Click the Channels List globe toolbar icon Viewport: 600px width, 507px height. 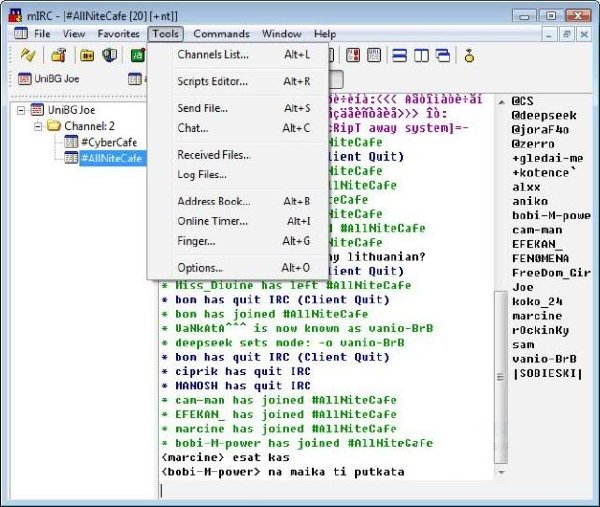coord(110,55)
